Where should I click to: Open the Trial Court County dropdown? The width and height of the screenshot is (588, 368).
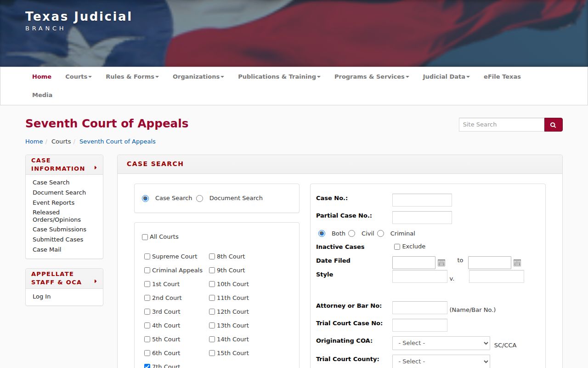click(441, 361)
